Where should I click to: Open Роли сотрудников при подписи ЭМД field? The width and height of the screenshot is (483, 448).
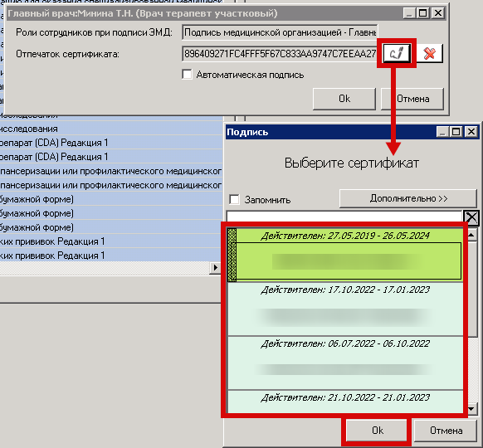(x=280, y=32)
